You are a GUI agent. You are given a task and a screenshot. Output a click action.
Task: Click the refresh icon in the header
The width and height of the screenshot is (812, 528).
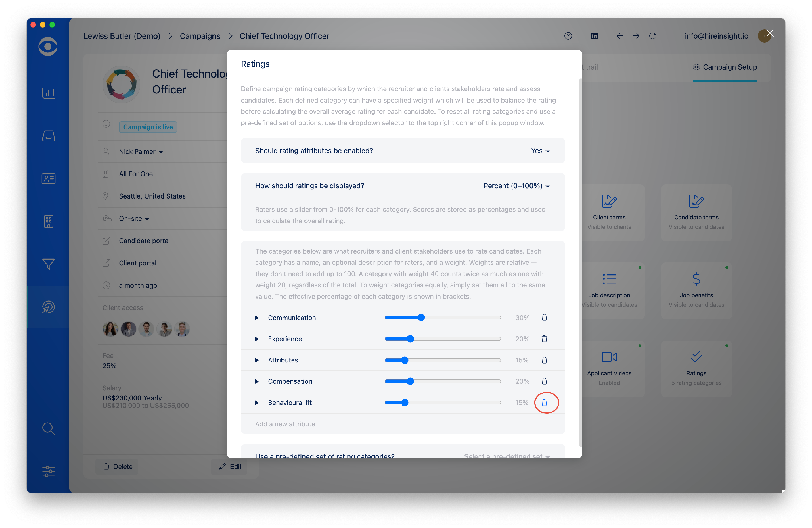point(652,36)
